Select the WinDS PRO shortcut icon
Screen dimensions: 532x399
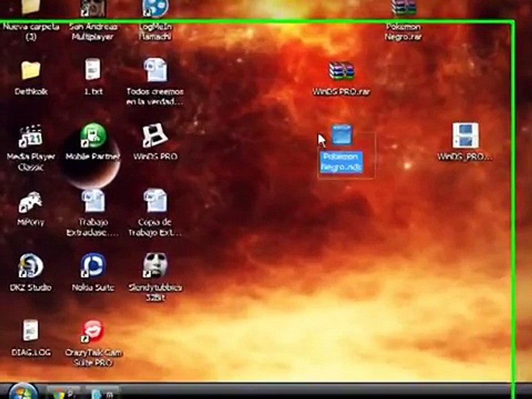155,135
